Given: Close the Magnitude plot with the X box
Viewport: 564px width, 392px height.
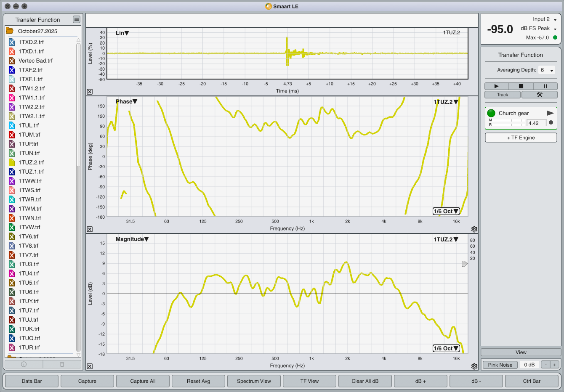Looking at the screenshot, I should pos(90,366).
